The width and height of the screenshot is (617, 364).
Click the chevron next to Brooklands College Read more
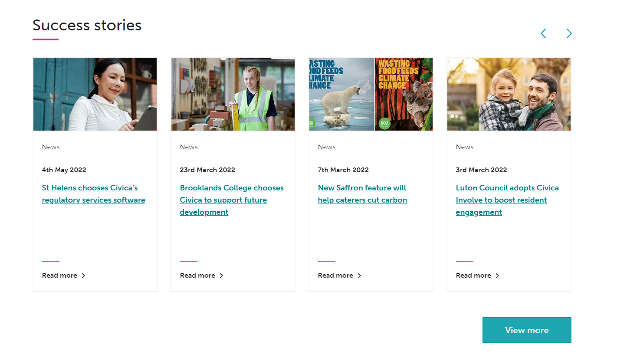click(222, 275)
